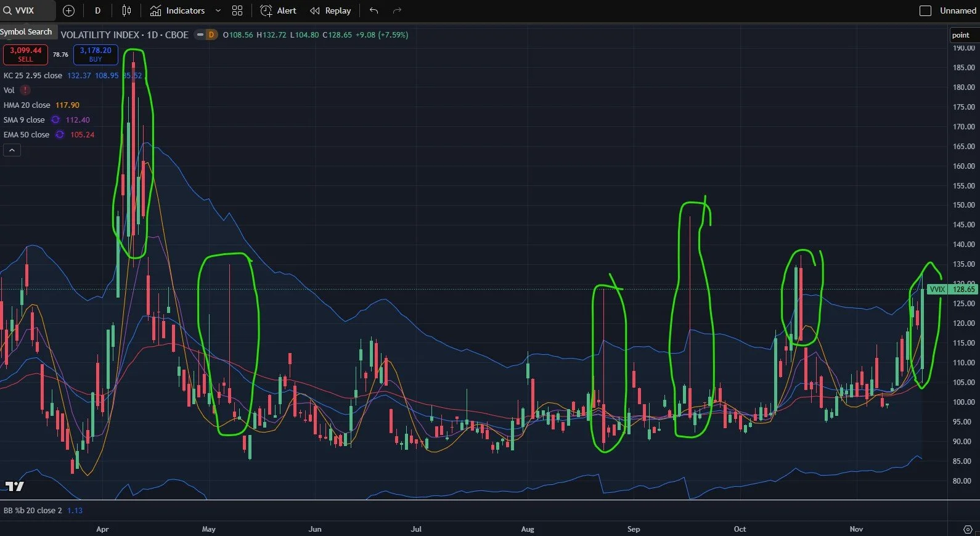The image size is (980, 536).
Task: Click the Apr label on time axis
Action: pos(102,529)
